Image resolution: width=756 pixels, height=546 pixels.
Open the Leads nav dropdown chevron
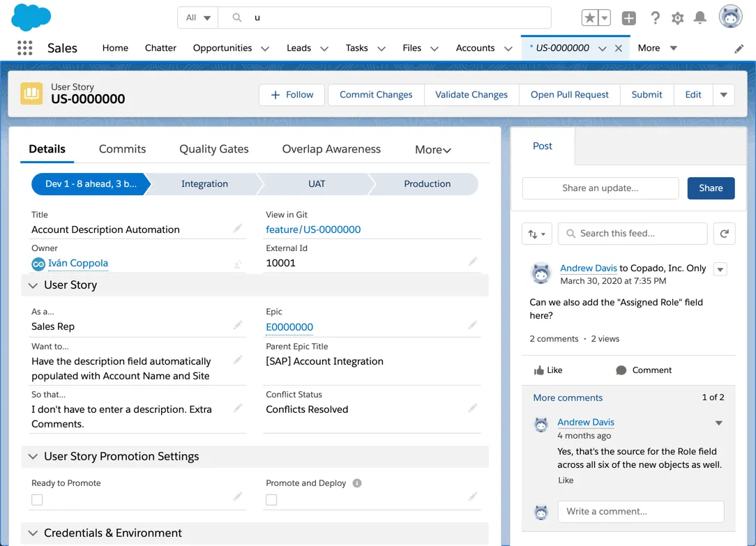pos(324,49)
